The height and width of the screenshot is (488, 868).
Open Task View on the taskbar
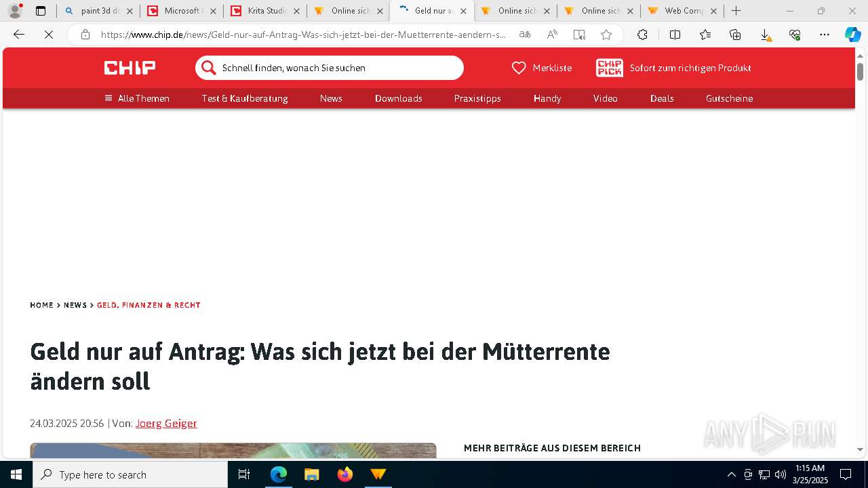pyautogui.click(x=244, y=474)
